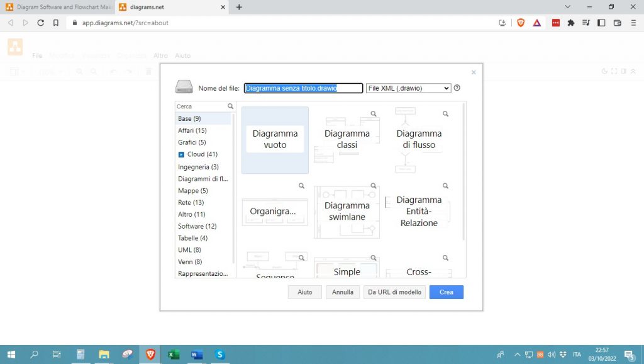This screenshot has height=364, width=644.
Task: Click the Crea button
Action: coord(447,292)
